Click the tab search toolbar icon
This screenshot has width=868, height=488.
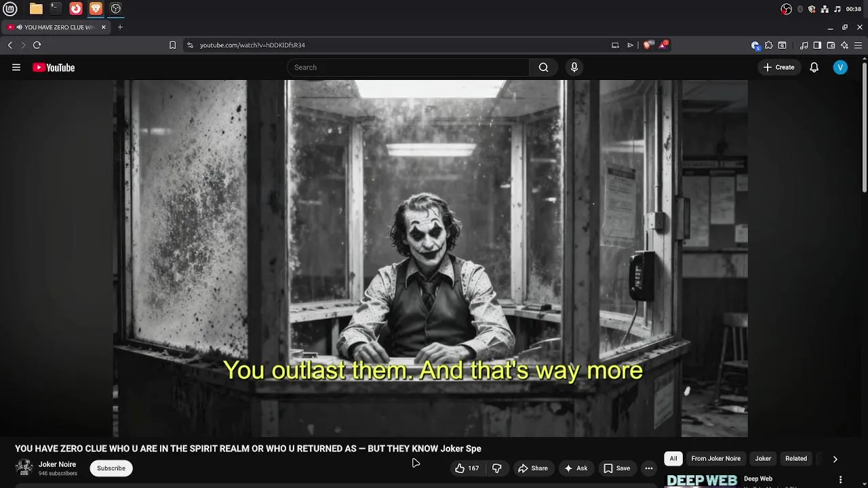pos(782,45)
